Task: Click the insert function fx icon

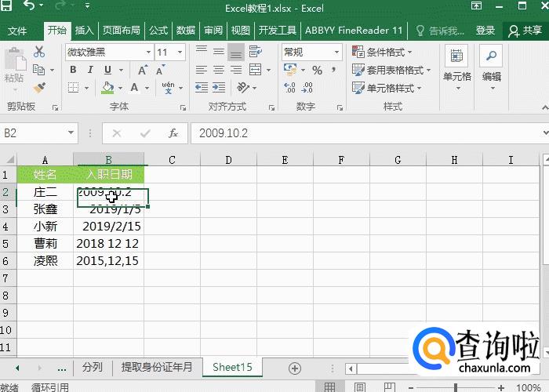Action: coord(173,133)
